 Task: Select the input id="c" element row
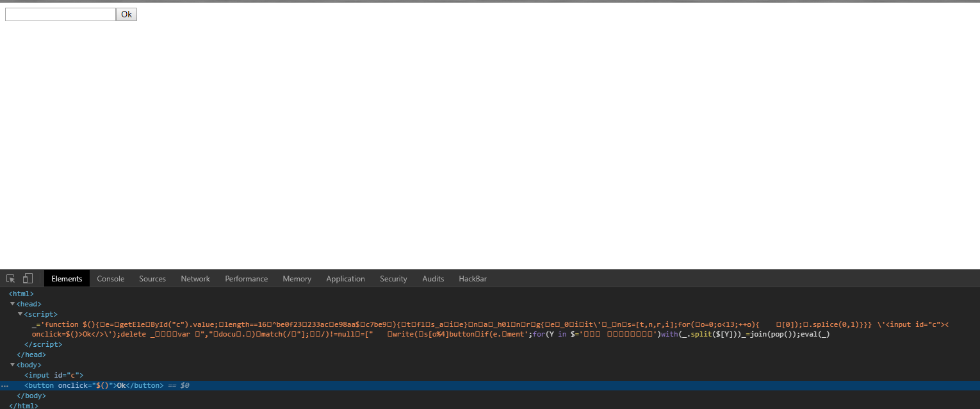click(x=54, y=375)
